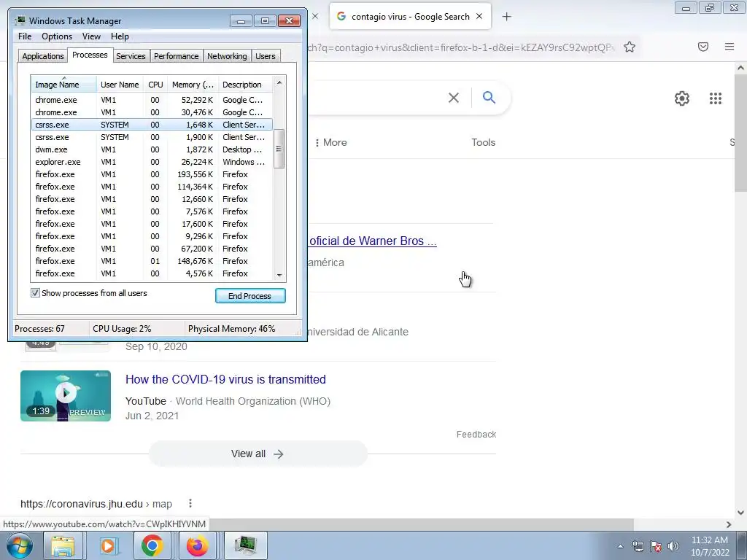Select the csrss.exe row using 1,900 K
Viewport: 747px width, 560px height.
tap(152, 137)
